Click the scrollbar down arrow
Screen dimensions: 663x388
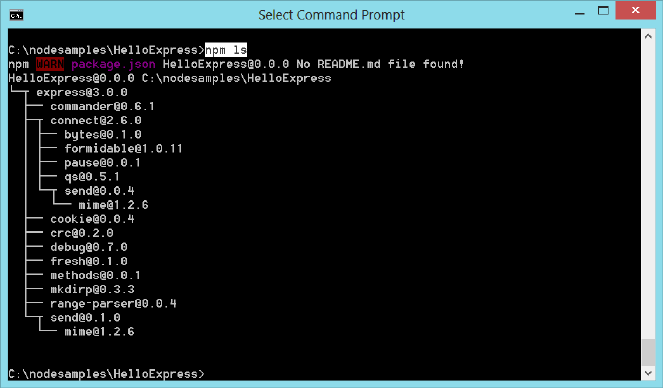coord(648,373)
